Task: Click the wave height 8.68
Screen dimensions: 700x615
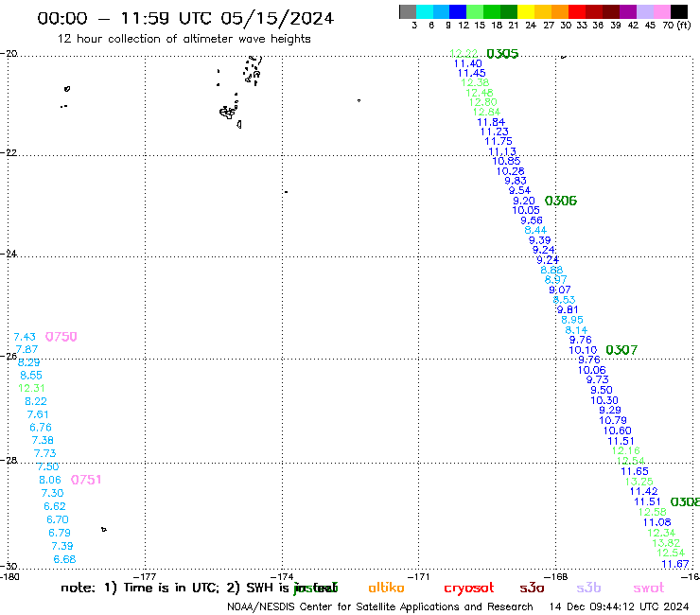Action: pos(551,270)
